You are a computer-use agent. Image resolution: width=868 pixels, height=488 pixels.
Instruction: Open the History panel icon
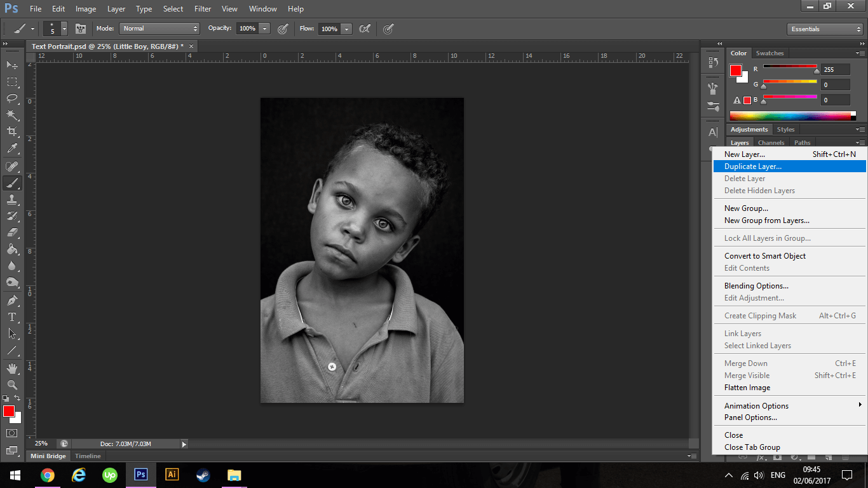(713, 62)
